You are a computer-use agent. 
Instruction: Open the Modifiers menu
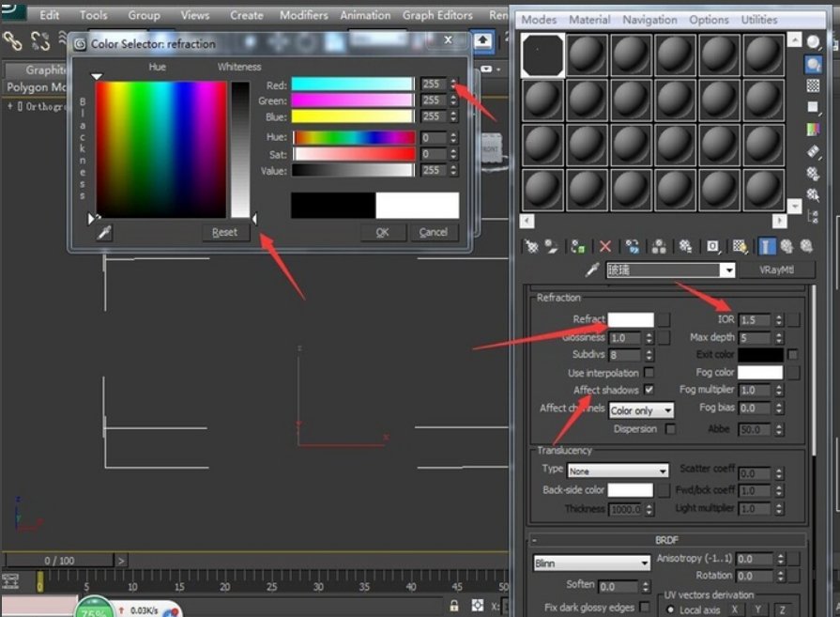[304, 15]
